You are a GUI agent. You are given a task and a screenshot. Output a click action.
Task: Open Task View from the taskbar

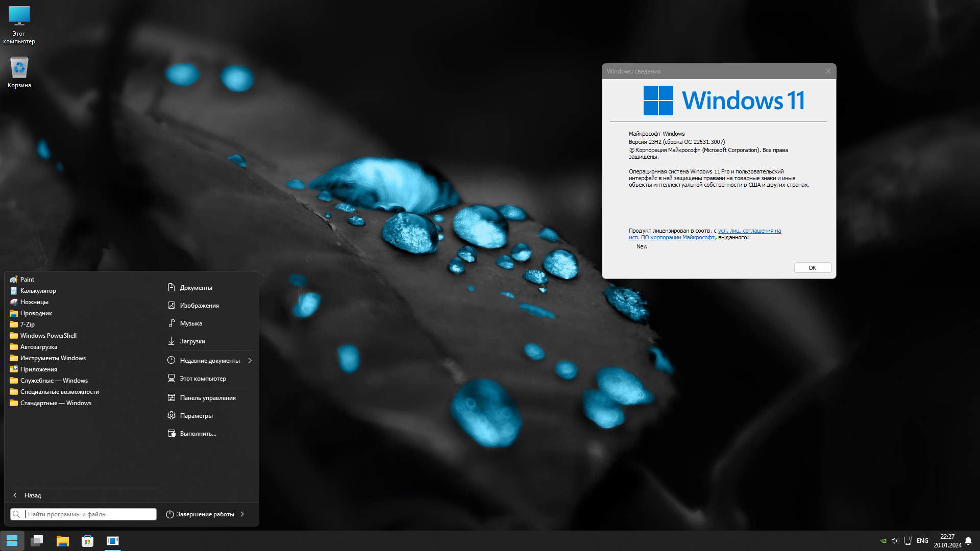click(x=37, y=541)
